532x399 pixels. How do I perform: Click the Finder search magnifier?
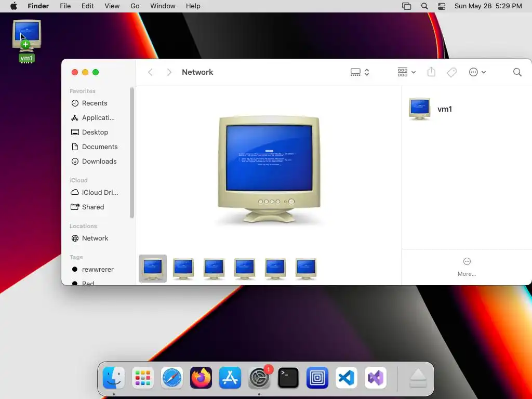click(x=517, y=72)
